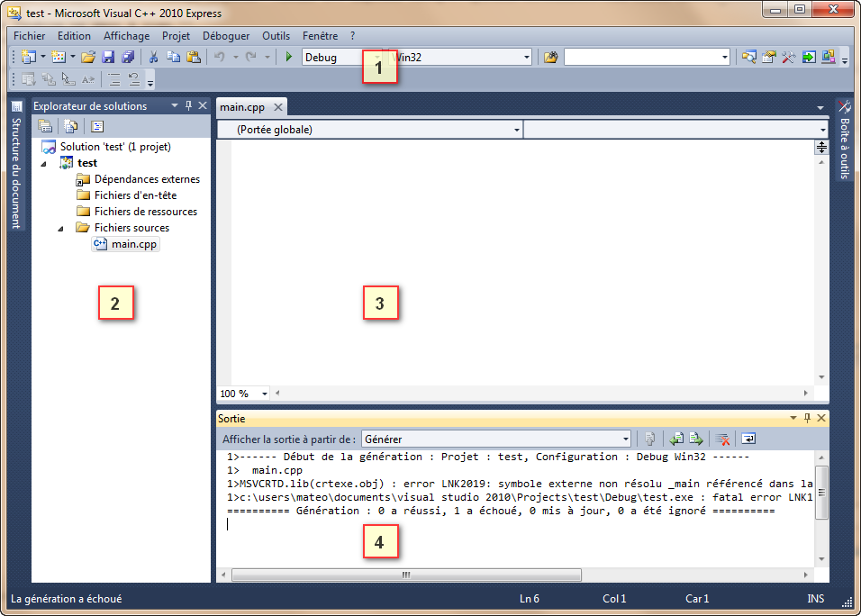
Task: Open the Properties window icon in Solution Explorer
Action: [x=96, y=125]
